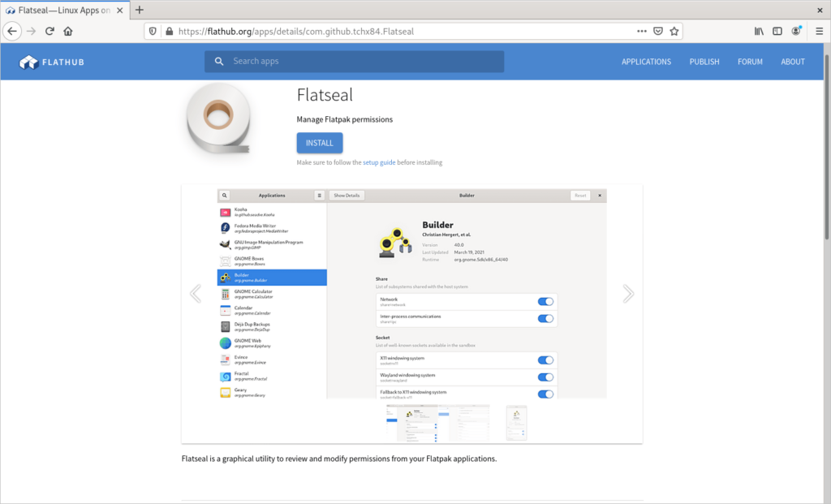Click the Fractal row

pos(272,377)
